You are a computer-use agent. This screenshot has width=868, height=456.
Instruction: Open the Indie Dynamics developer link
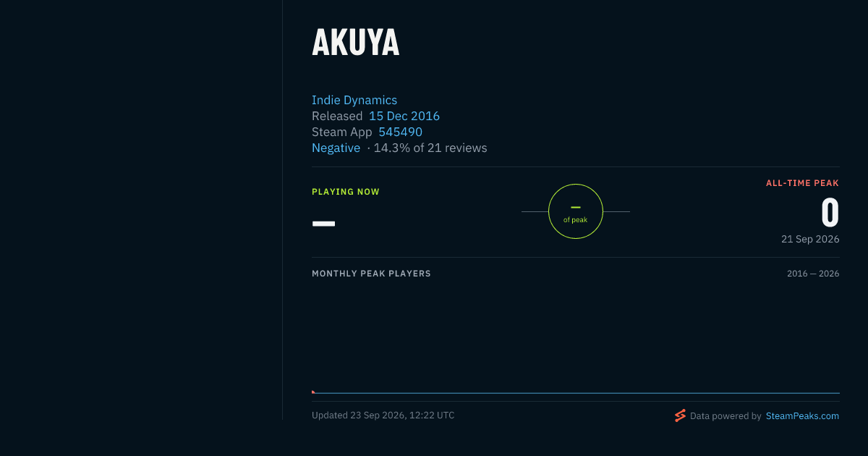354,100
